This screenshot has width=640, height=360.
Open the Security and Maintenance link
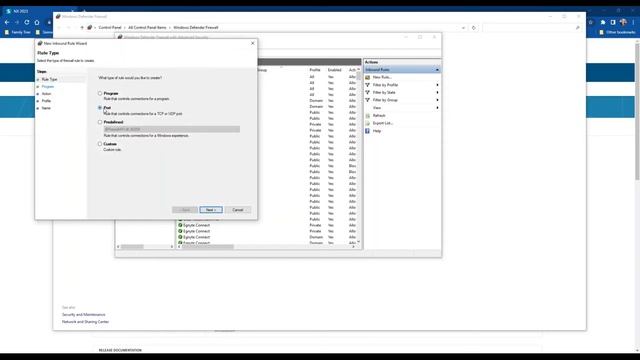coord(84,315)
